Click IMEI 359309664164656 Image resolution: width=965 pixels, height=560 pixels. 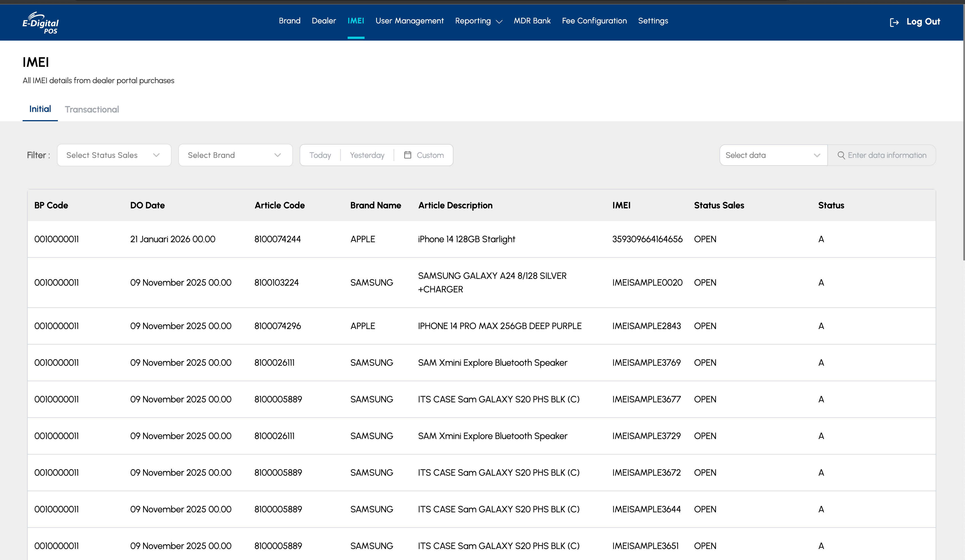[647, 239]
